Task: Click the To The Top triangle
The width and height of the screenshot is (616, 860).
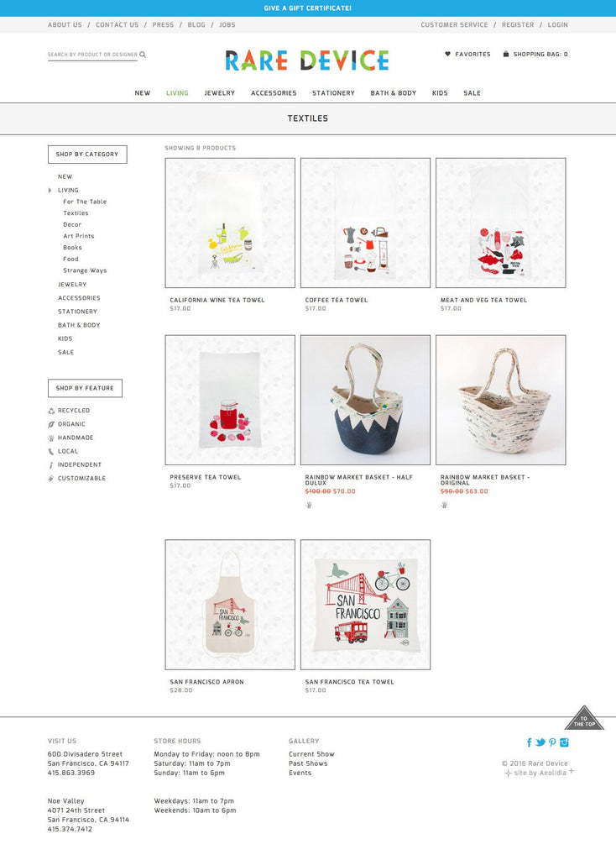Action: click(x=584, y=718)
